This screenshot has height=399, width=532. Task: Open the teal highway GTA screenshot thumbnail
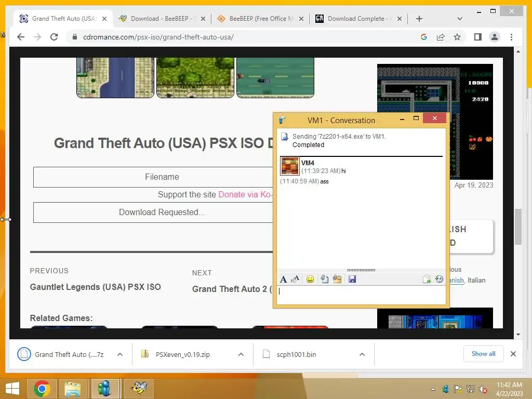[275, 77]
